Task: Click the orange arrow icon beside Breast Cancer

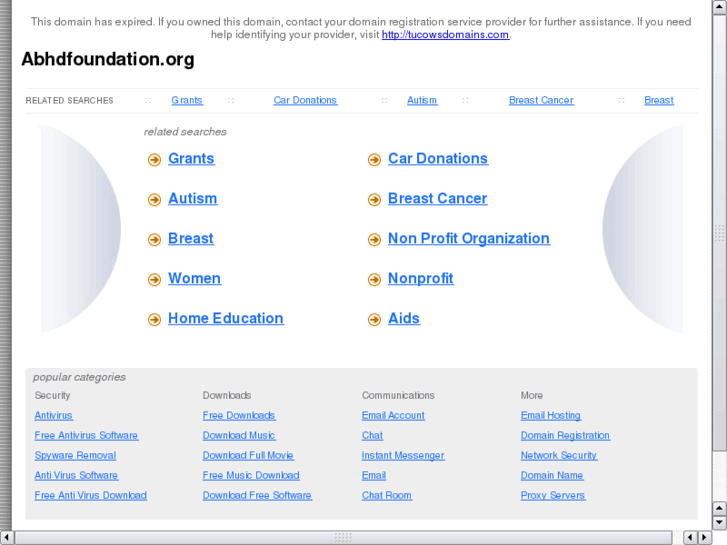Action: point(374,200)
